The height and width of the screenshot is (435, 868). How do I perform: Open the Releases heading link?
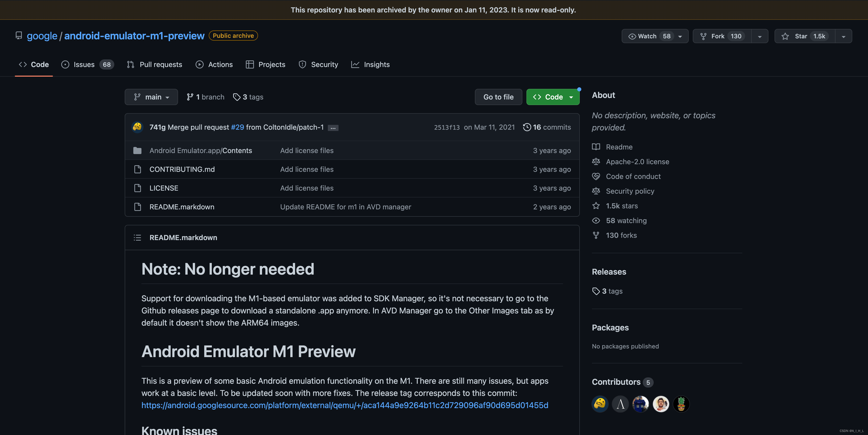[609, 272]
